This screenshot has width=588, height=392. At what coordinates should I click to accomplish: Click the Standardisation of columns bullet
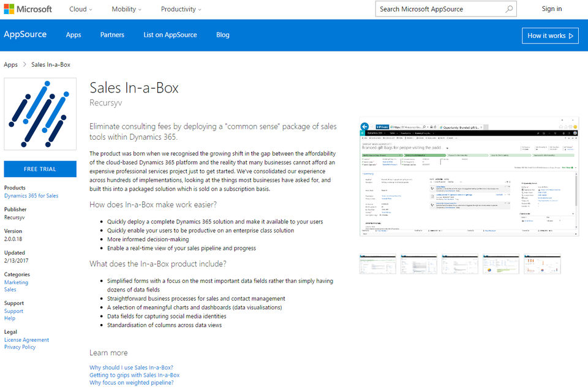click(x=164, y=325)
